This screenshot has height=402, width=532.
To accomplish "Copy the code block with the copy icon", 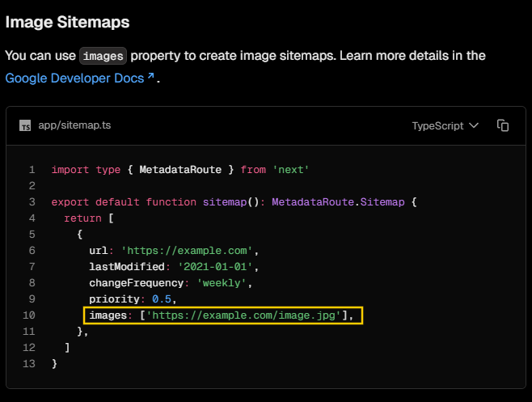I will point(502,125).
